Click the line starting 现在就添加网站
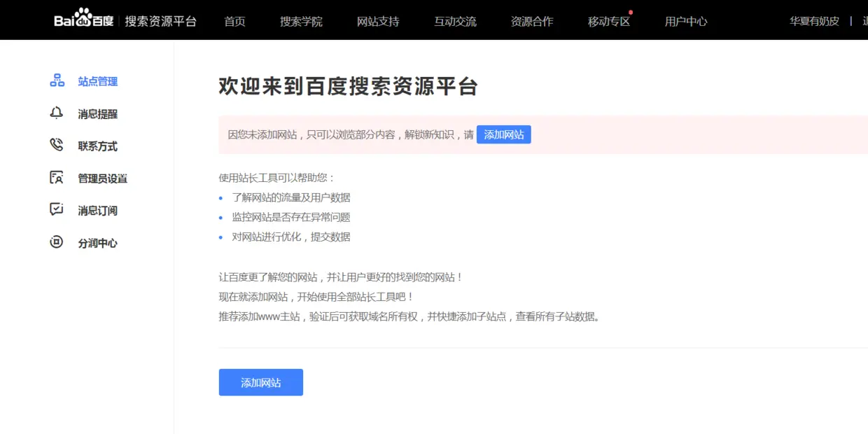This screenshot has height=434, width=868. [316, 297]
